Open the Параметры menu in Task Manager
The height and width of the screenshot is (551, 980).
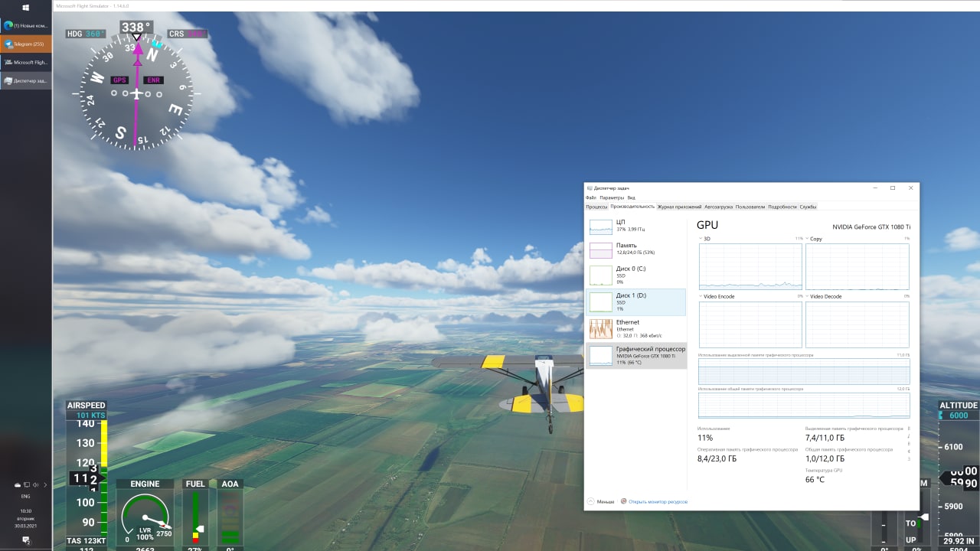(612, 197)
